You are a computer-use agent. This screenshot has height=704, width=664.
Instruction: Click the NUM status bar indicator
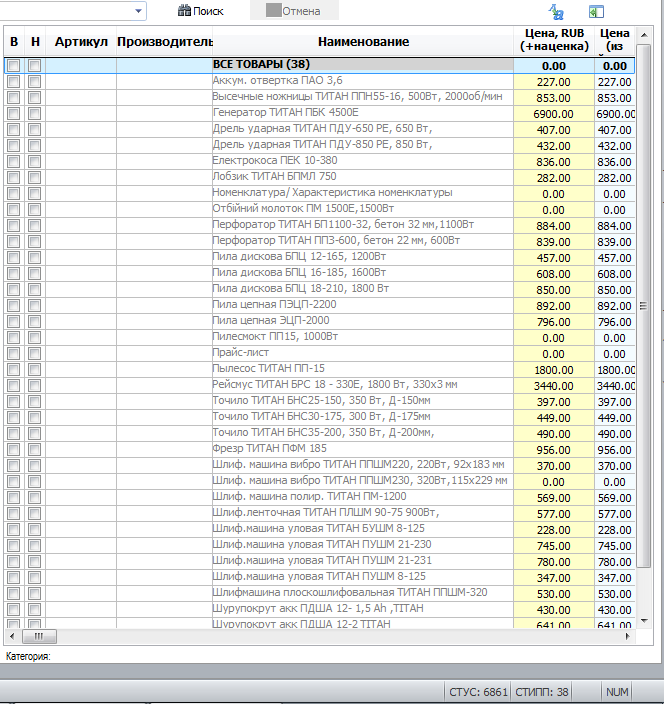click(x=617, y=692)
